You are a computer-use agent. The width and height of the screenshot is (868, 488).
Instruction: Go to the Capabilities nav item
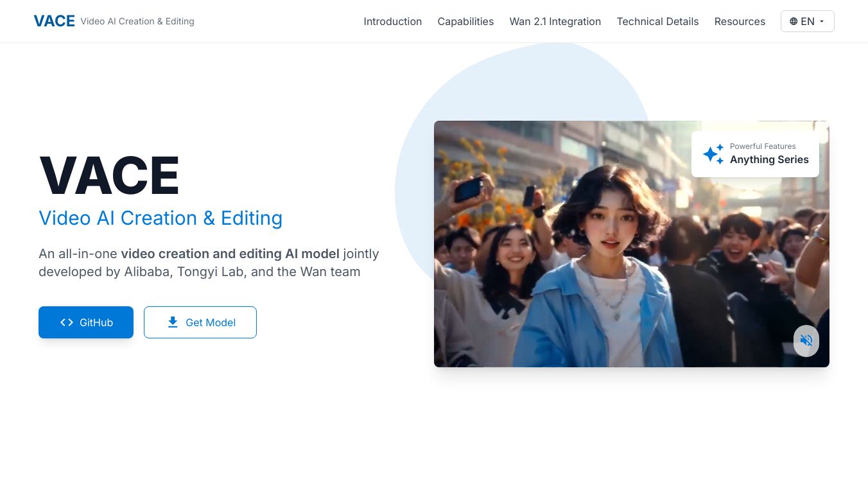pos(465,21)
